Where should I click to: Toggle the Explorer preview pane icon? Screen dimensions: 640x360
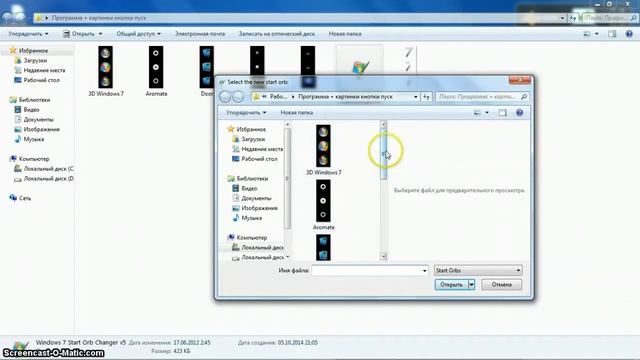[x=612, y=34]
